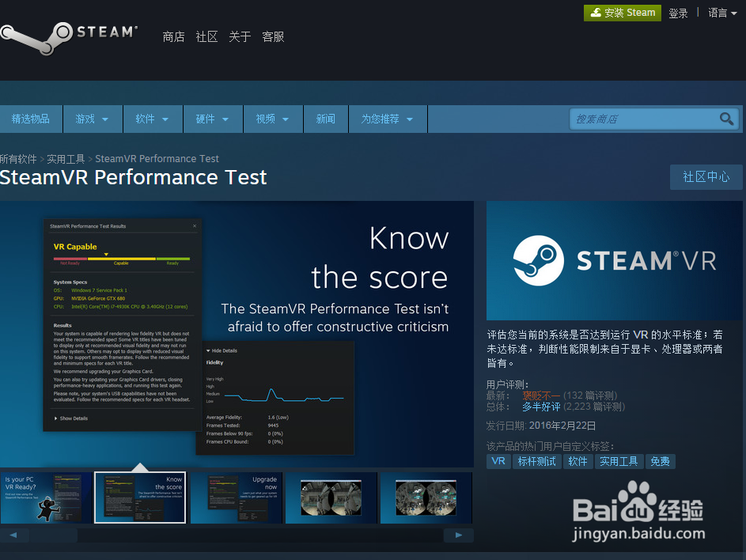
Task: Expand the 视频 video menu
Action: click(273, 119)
